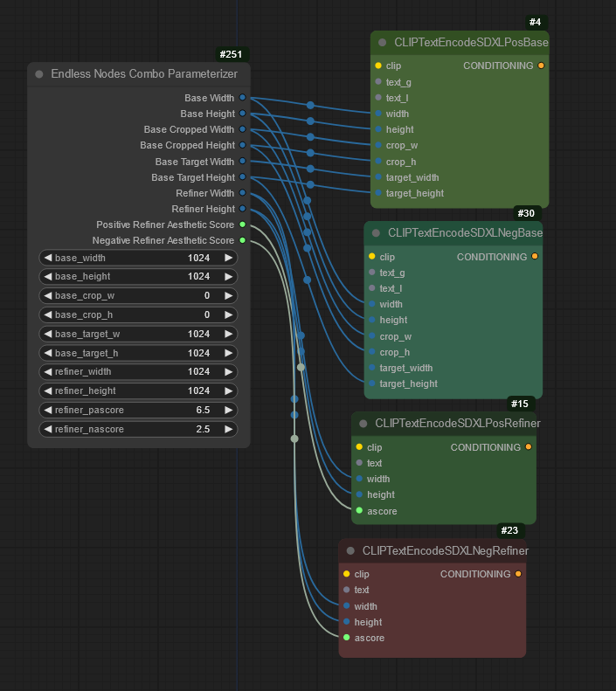Screen dimensions: 616x691
Task: Click the Base Width output port
Action: 243,98
